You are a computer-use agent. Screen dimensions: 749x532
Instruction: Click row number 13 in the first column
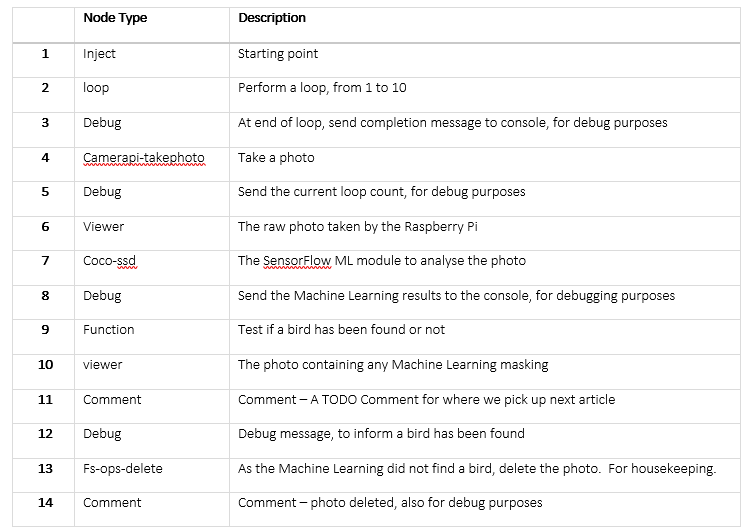tap(45, 468)
